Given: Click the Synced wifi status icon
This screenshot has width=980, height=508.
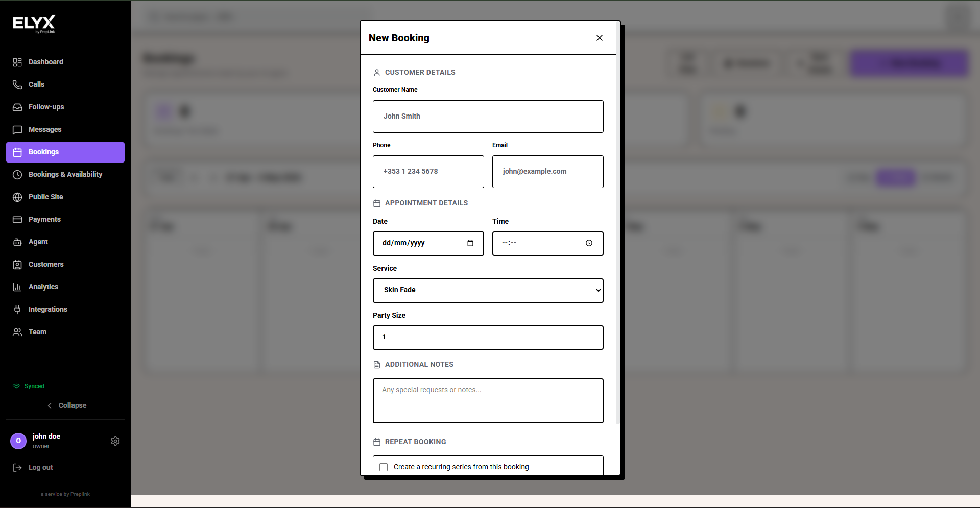Looking at the screenshot, I should (16, 386).
